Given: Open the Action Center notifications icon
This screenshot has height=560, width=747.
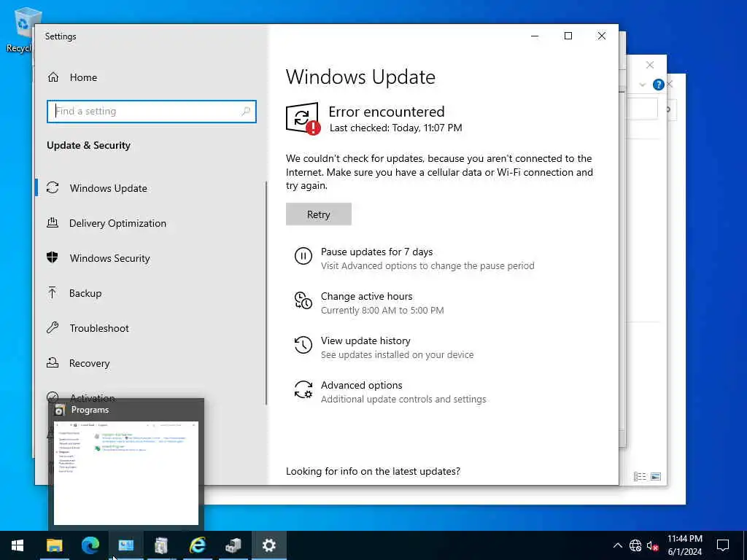Looking at the screenshot, I should tap(723, 545).
